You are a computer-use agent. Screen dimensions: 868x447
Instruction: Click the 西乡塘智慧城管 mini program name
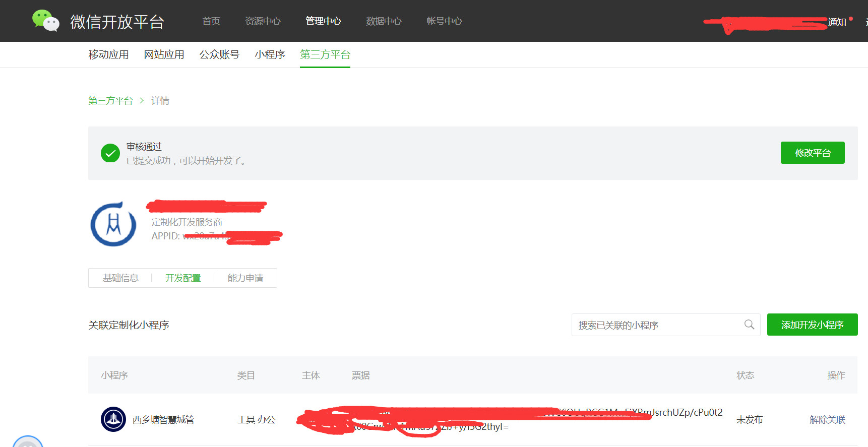click(163, 419)
